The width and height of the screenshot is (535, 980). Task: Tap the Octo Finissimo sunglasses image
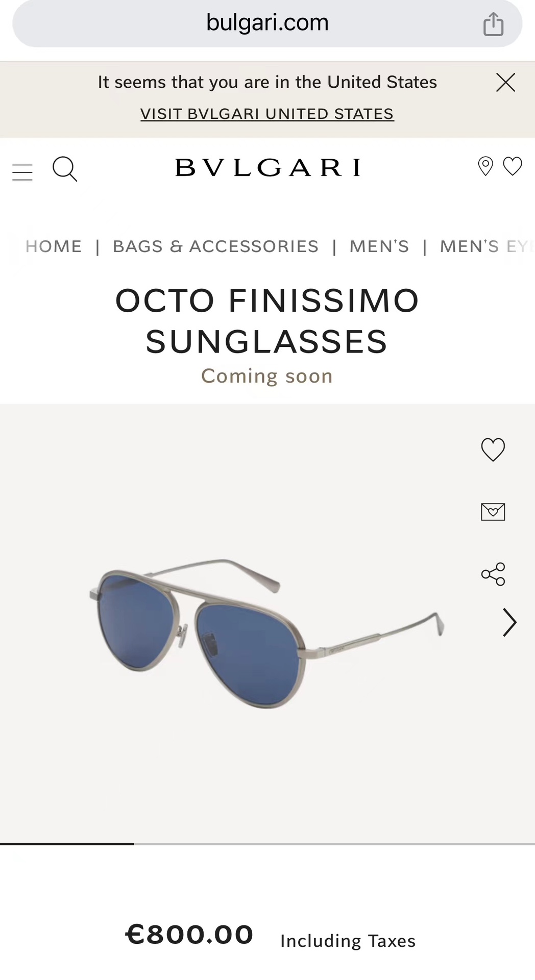(x=267, y=633)
